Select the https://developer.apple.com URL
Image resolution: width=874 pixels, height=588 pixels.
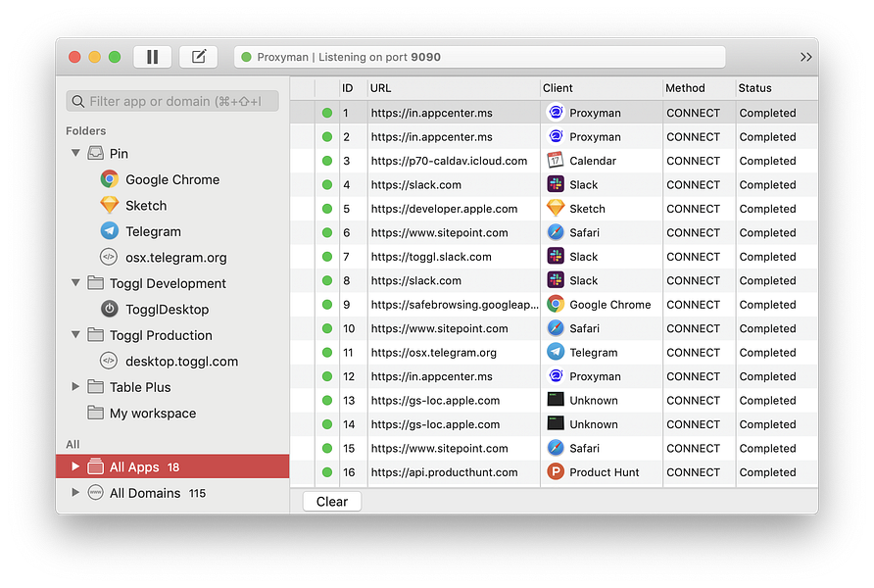point(444,209)
